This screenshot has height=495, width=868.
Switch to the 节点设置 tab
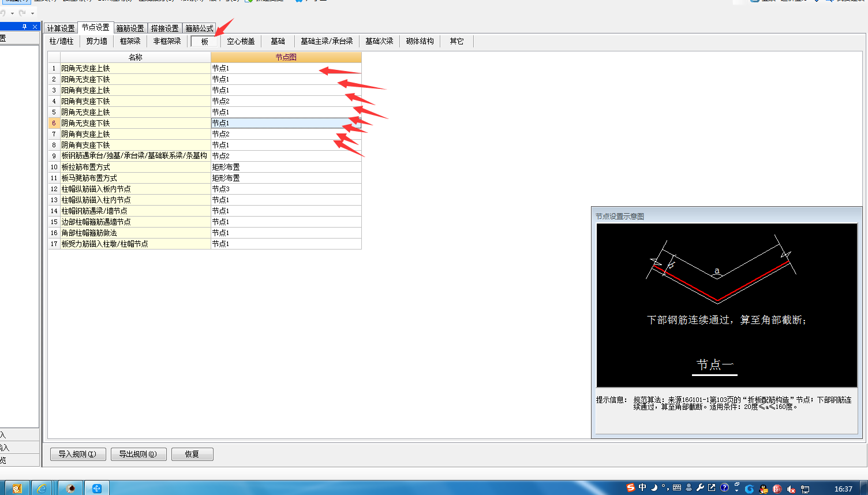click(x=95, y=27)
